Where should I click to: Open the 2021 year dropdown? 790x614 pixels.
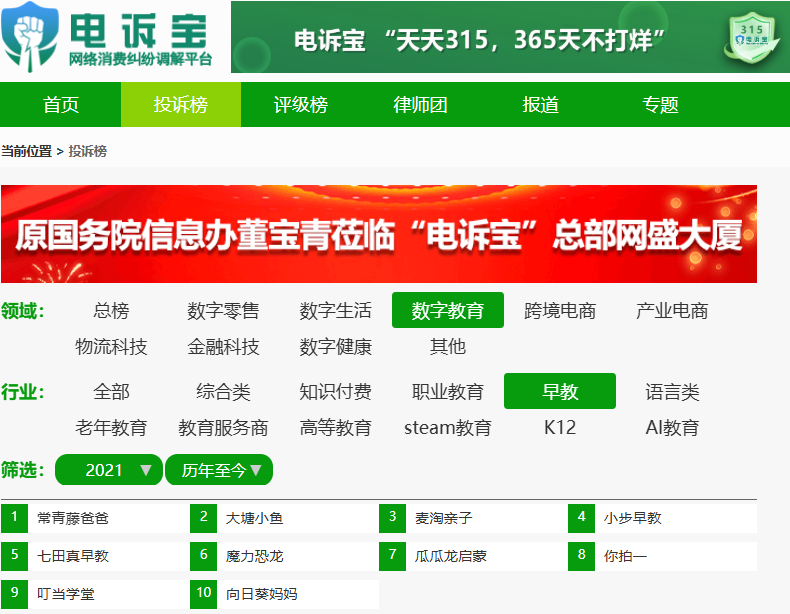point(109,470)
